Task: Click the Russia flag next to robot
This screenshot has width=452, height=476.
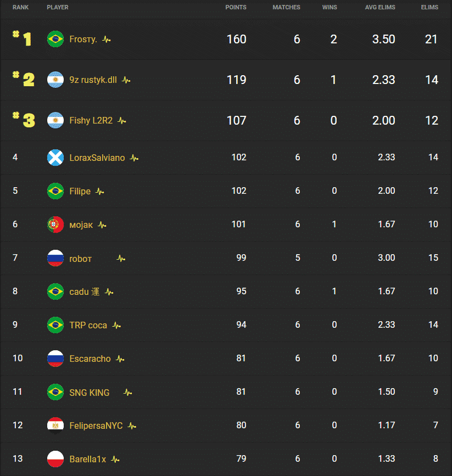Action: [x=55, y=258]
